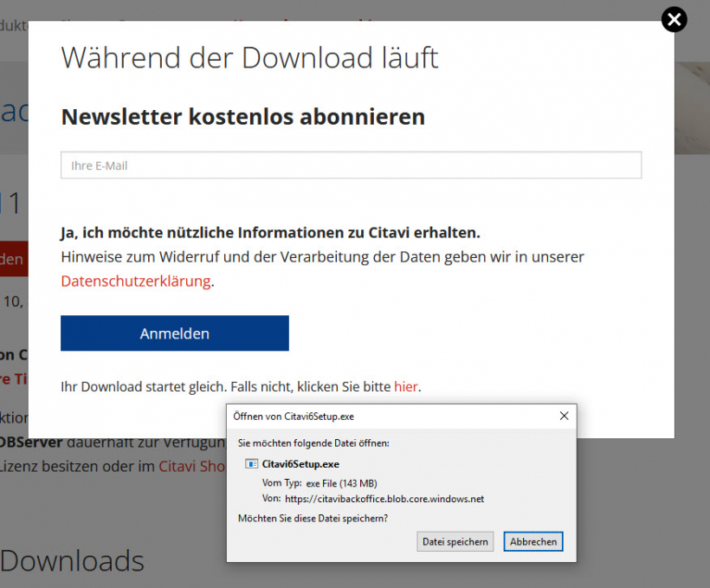Screen dimensions: 710x588
Task: Click the 'Während der Download läuft' heading
Action: [249, 58]
